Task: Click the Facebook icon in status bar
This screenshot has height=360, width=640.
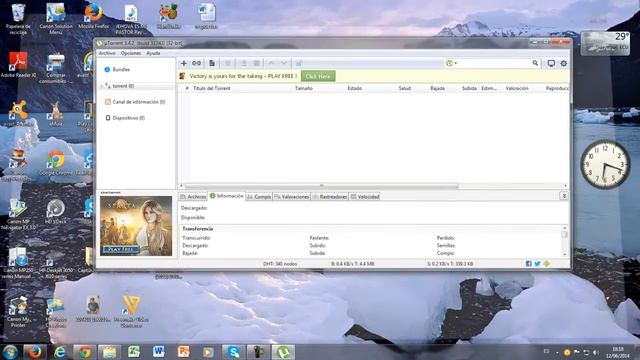Action: tap(529, 264)
